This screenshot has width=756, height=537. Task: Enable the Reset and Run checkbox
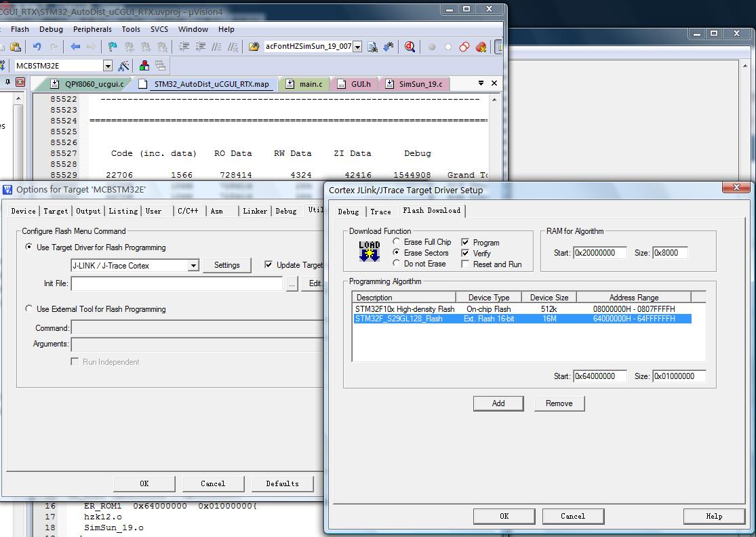click(x=465, y=264)
